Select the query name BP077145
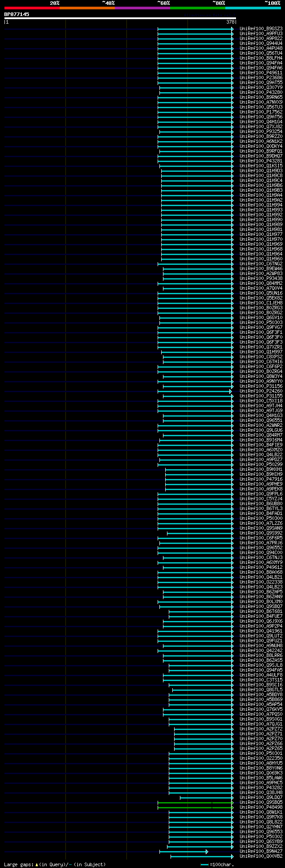The image size is (285, 868). 17,14
